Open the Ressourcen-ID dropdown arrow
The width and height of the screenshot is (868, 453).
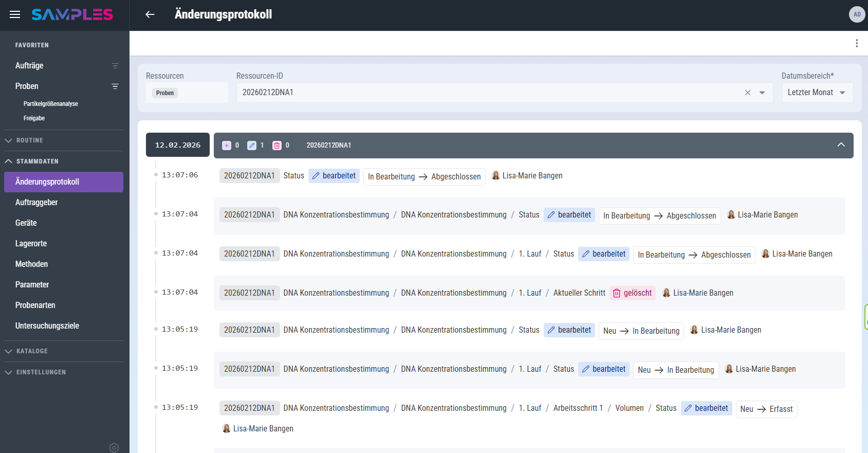click(x=762, y=93)
